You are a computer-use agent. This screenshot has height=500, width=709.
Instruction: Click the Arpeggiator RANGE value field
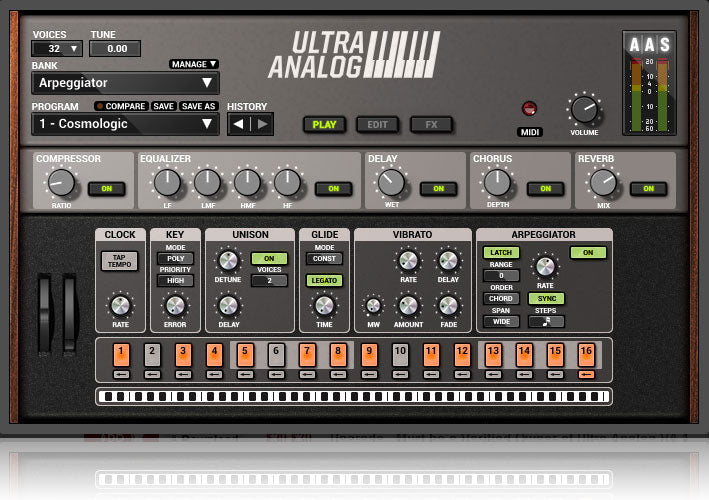[x=501, y=276]
